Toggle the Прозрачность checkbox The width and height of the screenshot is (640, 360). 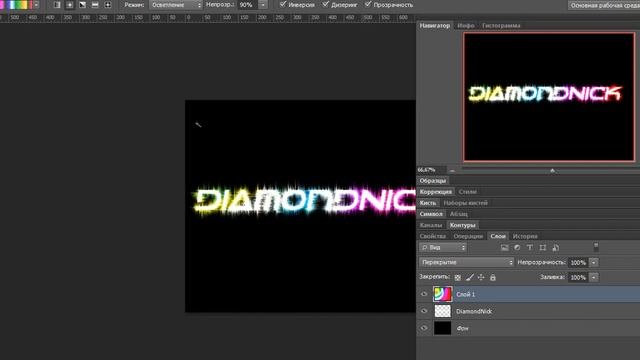pyautogui.click(x=368, y=4)
